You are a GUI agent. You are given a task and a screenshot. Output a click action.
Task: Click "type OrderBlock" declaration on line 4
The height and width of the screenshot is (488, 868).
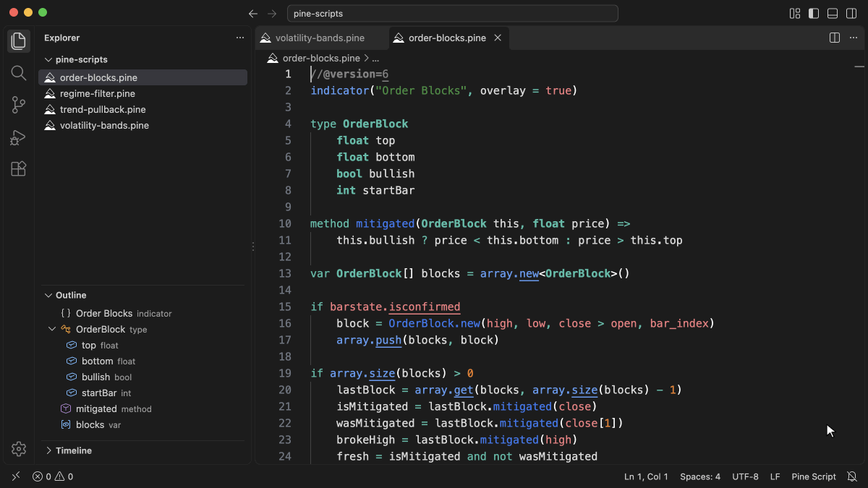tap(359, 124)
